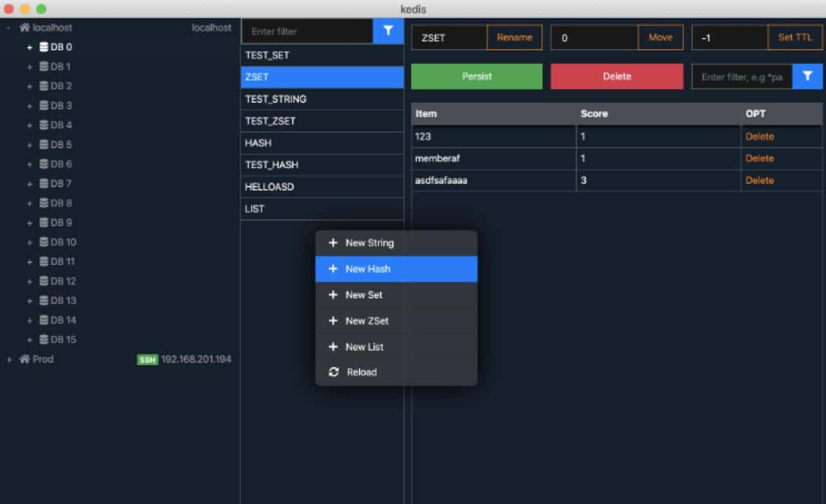
Task: Click the Set TTL button
Action: click(795, 37)
